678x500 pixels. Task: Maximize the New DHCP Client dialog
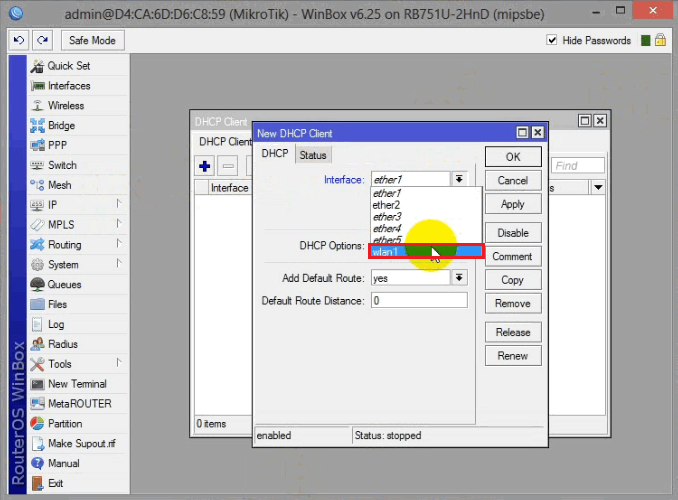(x=522, y=132)
